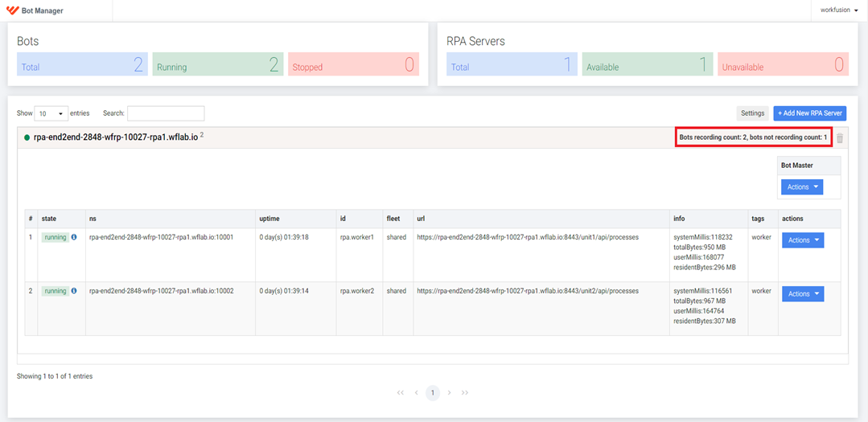Click the WorkFusion Bot Manager logo

[35, 10]
